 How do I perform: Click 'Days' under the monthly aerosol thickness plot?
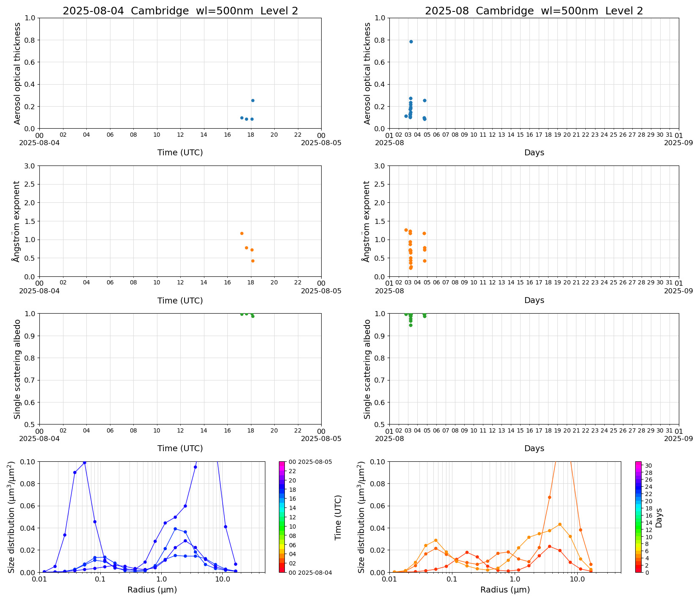tap(534, 153)
